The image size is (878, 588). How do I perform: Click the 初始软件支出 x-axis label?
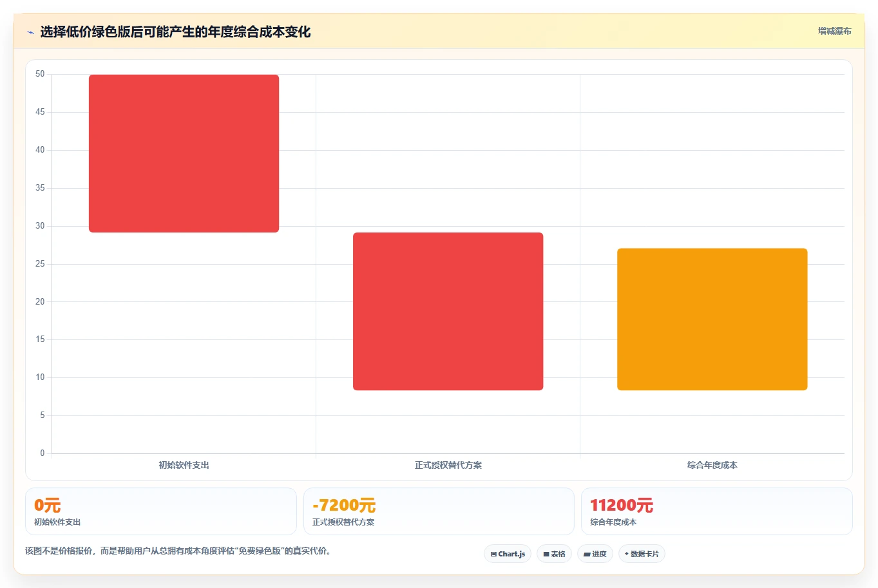coord(184,465)
